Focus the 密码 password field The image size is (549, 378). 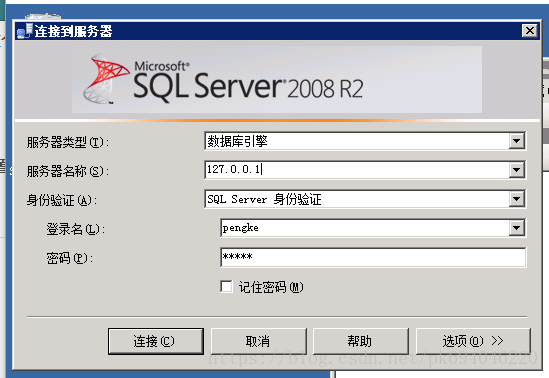[373, 257]
